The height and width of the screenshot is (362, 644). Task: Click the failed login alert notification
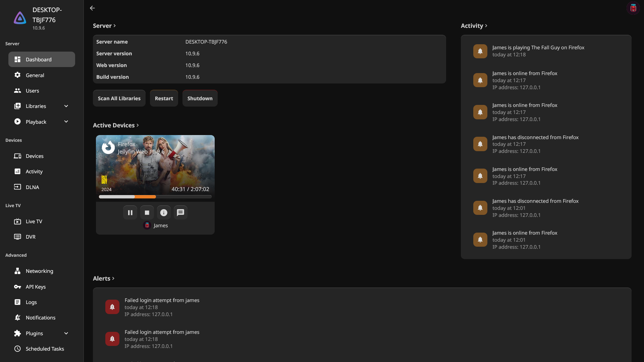pos(112,307)
